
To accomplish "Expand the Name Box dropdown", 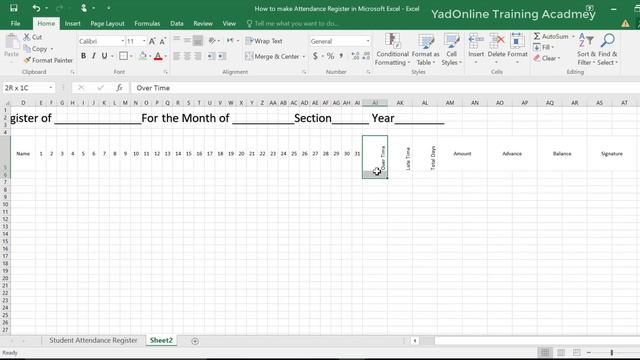I will 51,88.
